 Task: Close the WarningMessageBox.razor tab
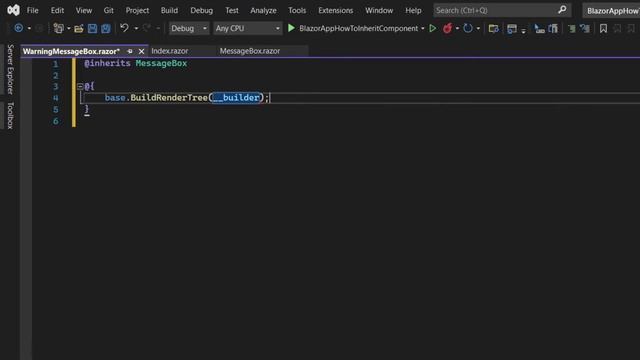click(x=141, y=51)
